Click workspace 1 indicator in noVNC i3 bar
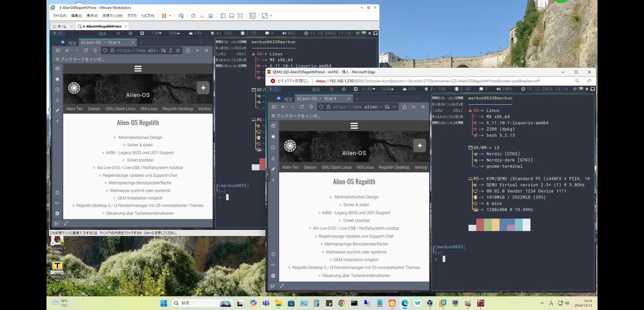The width and height of the screenshot is (644, 310). [x=270, y=89]
